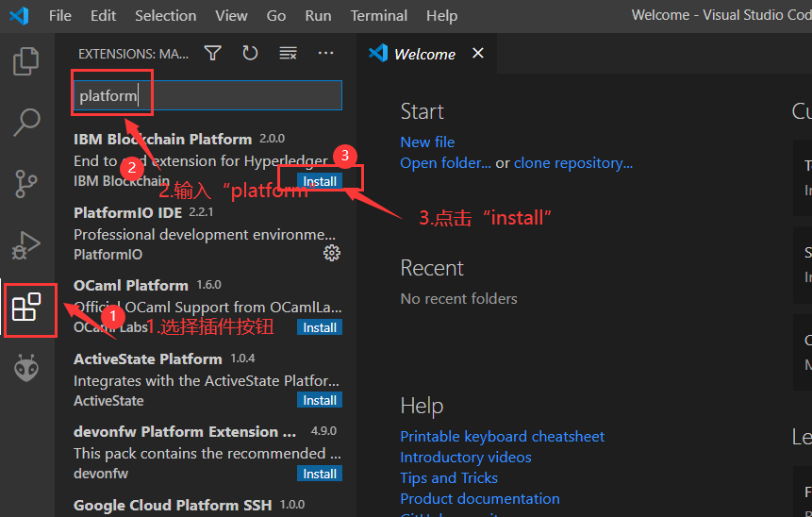Click the New file link
This screenshot has height=517, width=812.
click(x=427, y=142)
